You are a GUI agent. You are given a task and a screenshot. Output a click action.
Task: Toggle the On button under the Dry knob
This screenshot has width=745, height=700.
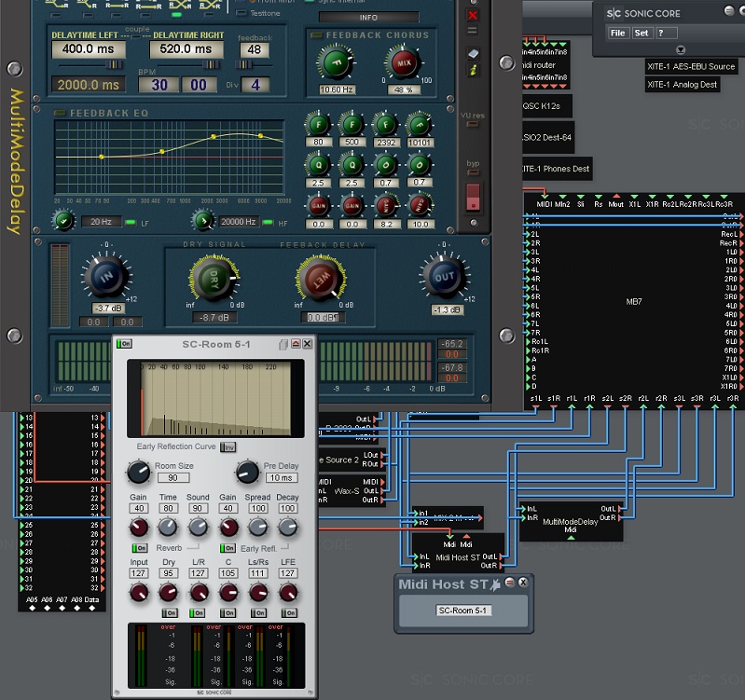[170, 612]
